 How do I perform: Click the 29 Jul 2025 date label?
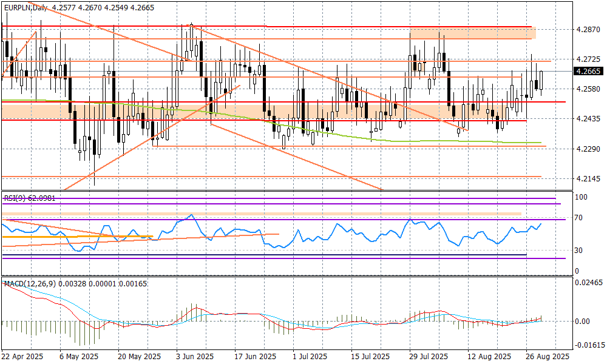(x=429, y=356)
